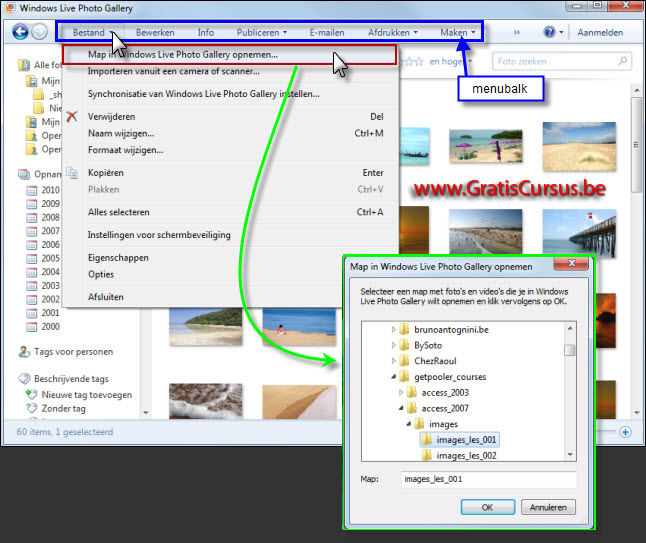Viewport: 646px width, 543px height.
Task: Click the dialog folder tree scrollbar thumb
Action: [x=570, y=350]
